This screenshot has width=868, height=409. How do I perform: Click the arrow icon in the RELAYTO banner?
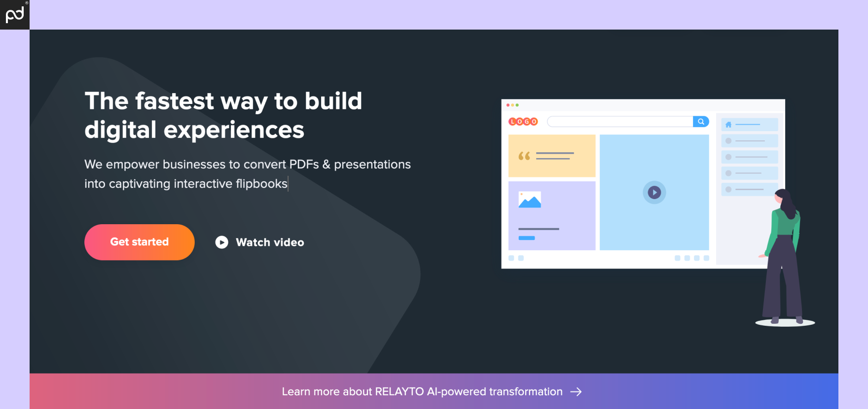coord(576,392)
